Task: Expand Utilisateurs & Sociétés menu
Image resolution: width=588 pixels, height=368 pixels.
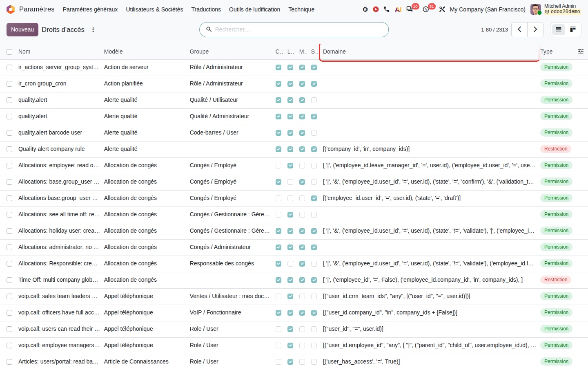Action: click(154, 9)
